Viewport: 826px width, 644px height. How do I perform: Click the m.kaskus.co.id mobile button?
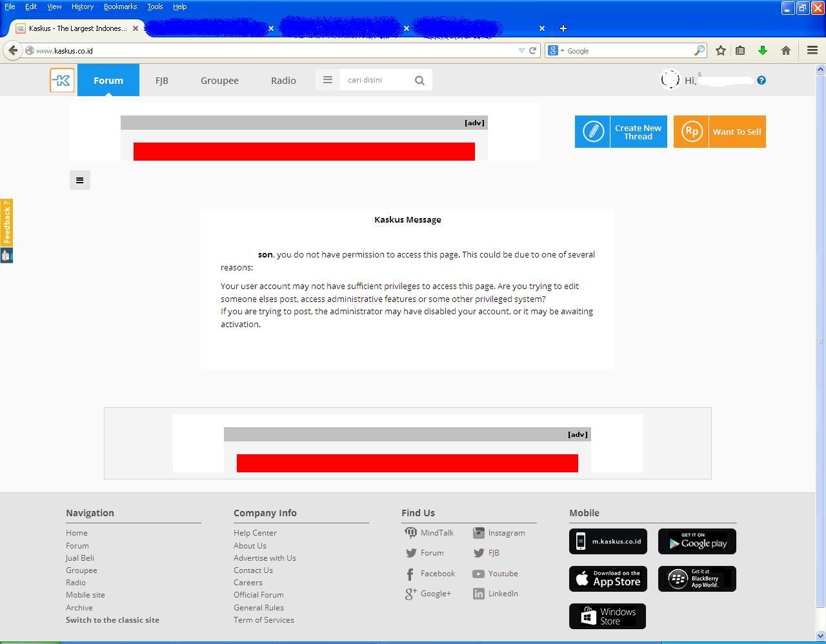tap(608, 541)
